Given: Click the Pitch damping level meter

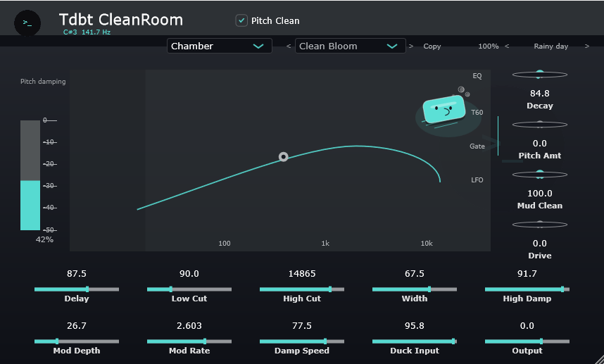Looking at the screenshot, I should pyautogui.click(x=30, y=175).
